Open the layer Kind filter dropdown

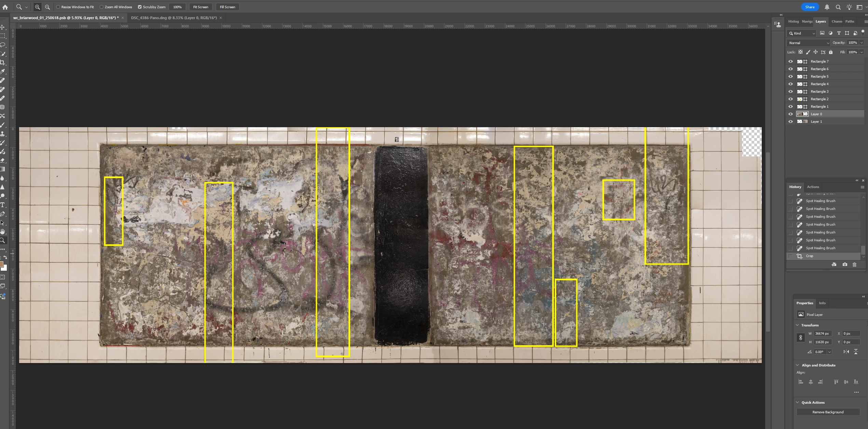tap(801, 33)
